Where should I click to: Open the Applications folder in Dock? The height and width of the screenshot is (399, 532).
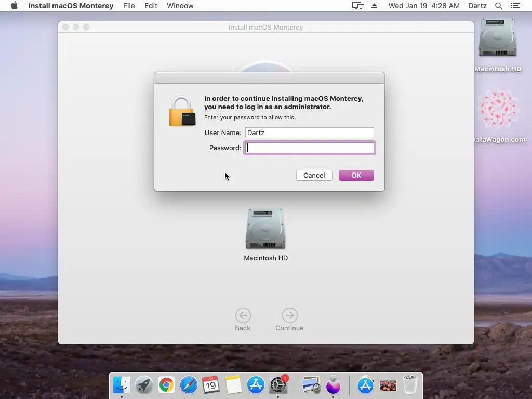(365, 385)
